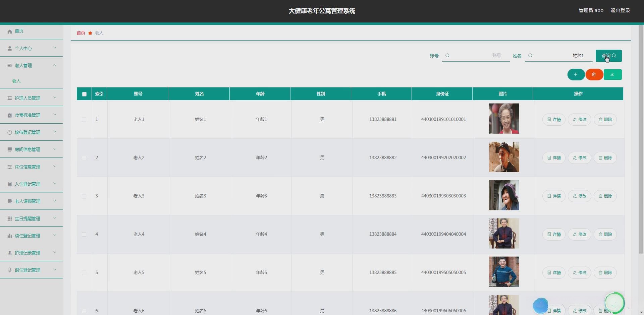Click the sliders icon beside 床位信息管理

[10, 167]
